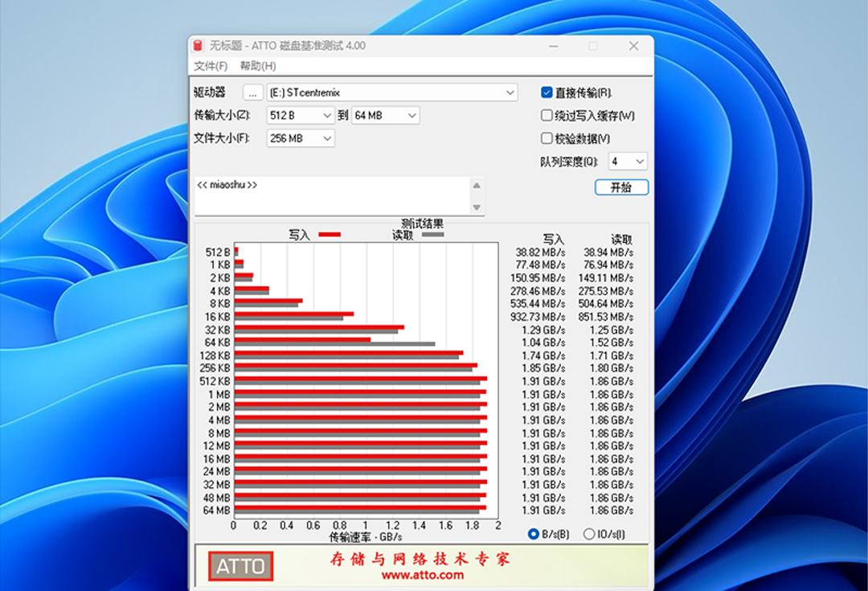Click the 开始 button to start the test
Image resolution: width=868 pixels, height=591 pixels.
tap(621, 187)
